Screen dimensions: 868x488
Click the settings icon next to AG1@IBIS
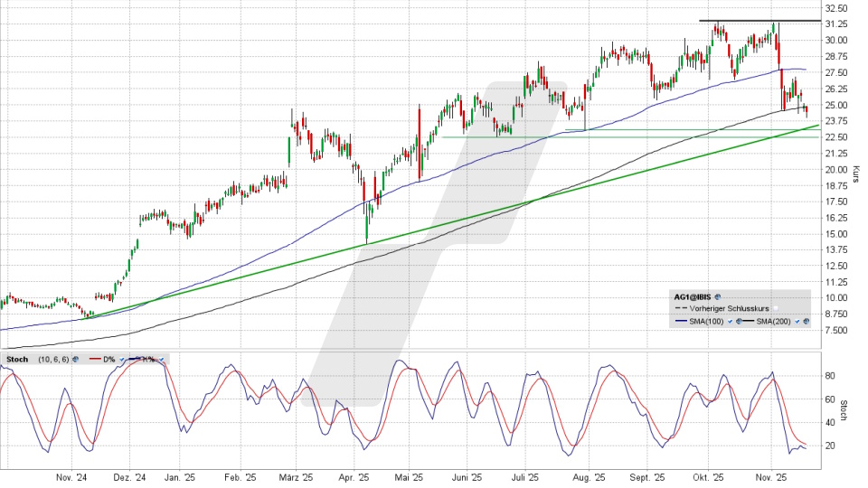pos(718,296)
